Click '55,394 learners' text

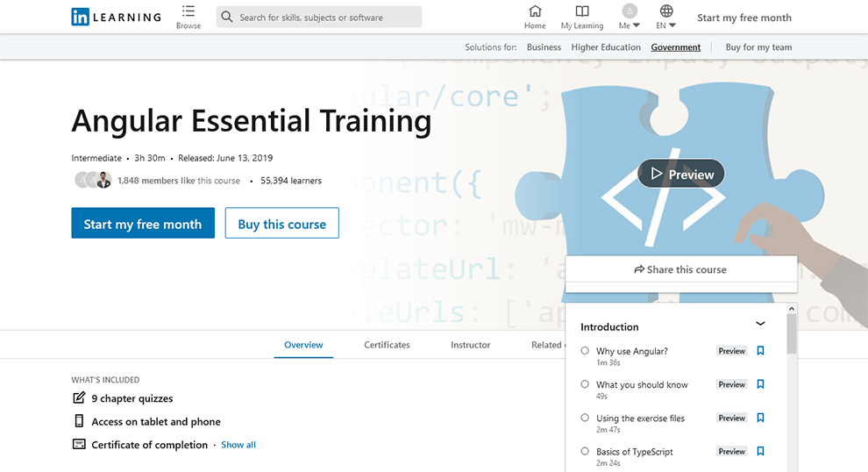[x=290, y=181]
